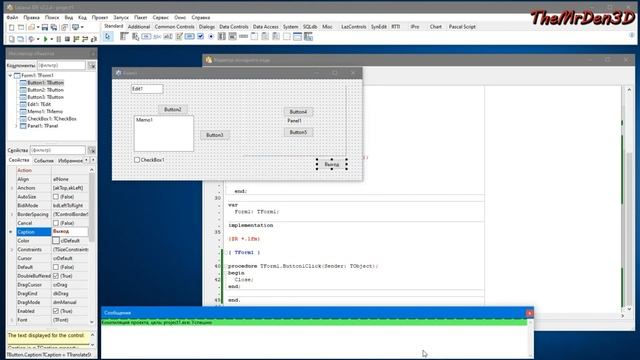Click the View Forms icon
Screen dimensions: 640x360
(20, 39)
